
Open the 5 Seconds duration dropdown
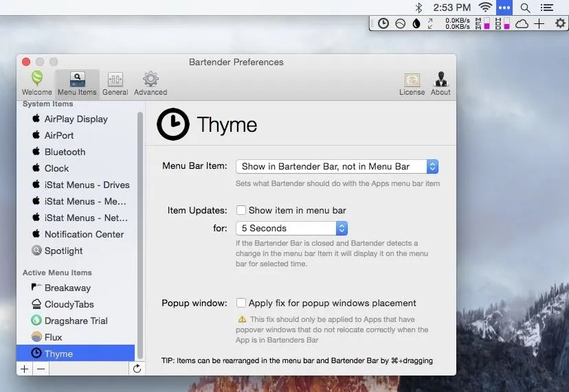pos(292,228)
